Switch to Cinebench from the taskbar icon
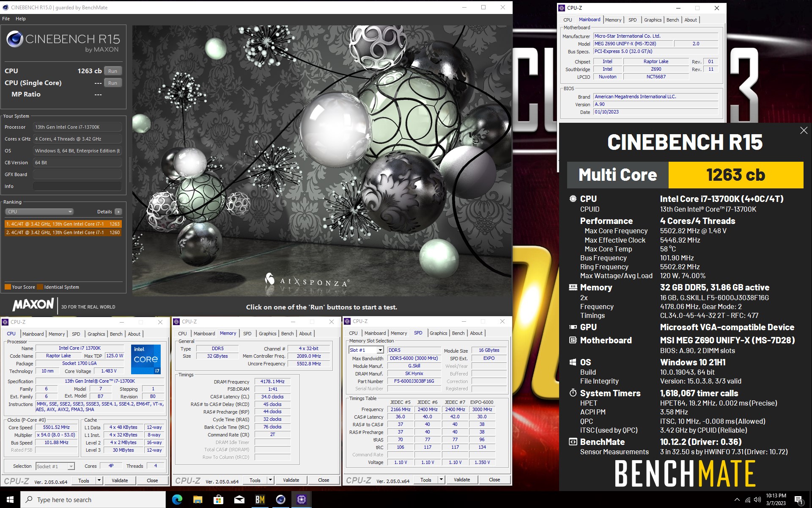This screenshot has width=812, height=508. (x=280, y=500)
